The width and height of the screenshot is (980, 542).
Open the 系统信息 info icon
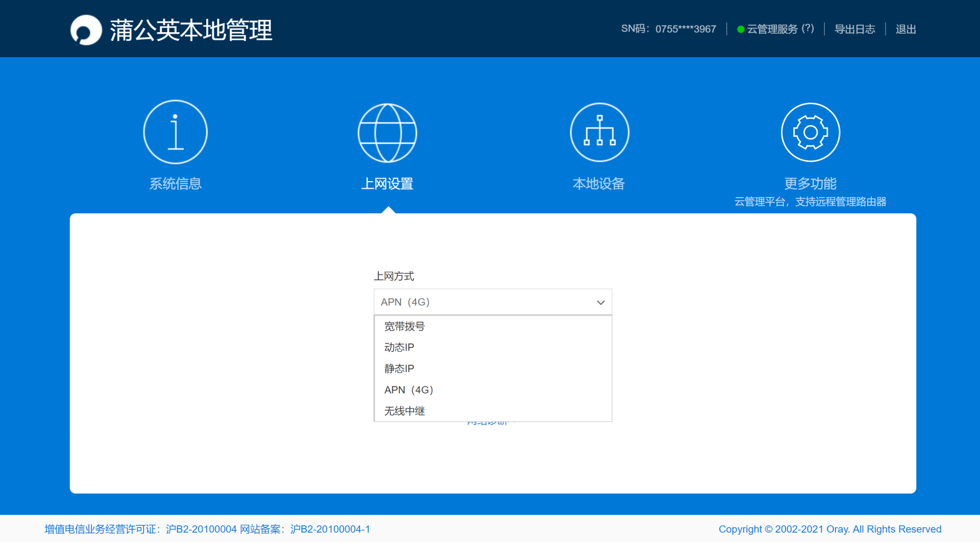[175, 132]
